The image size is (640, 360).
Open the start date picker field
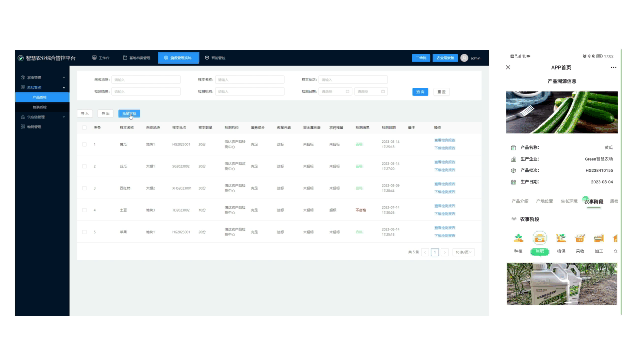pos(335,91)
